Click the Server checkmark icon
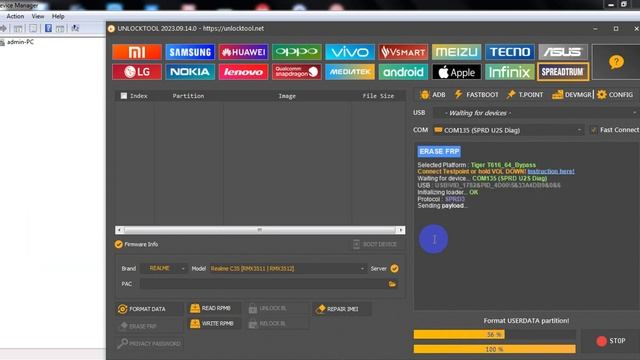 click(394, 268)
